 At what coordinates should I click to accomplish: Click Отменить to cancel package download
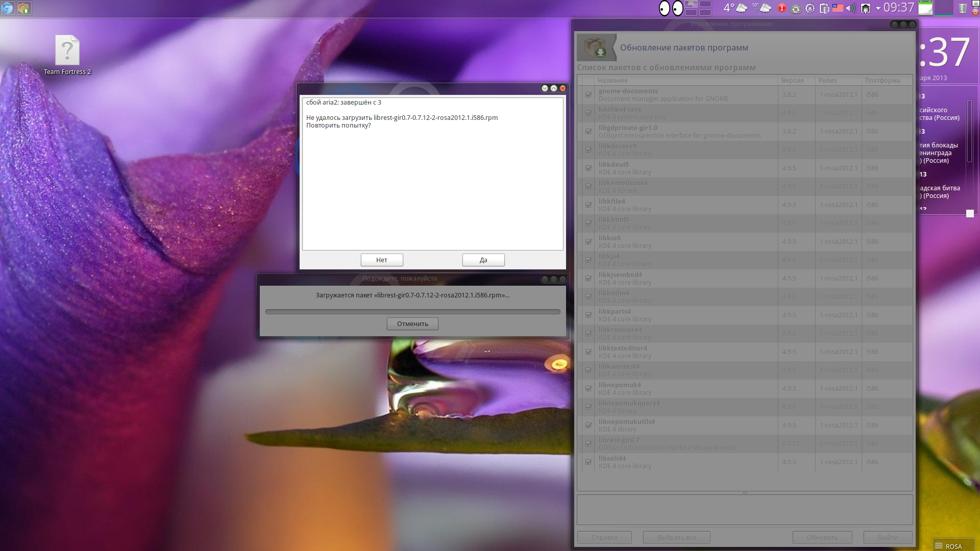tap(412, 324)
